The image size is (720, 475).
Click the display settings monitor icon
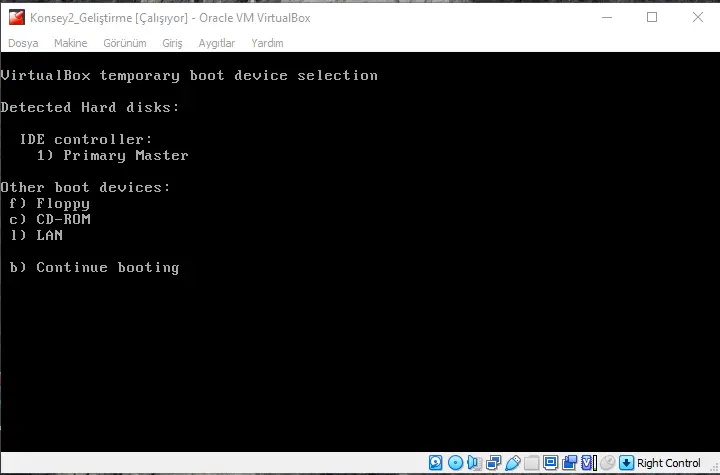(550, 463)
